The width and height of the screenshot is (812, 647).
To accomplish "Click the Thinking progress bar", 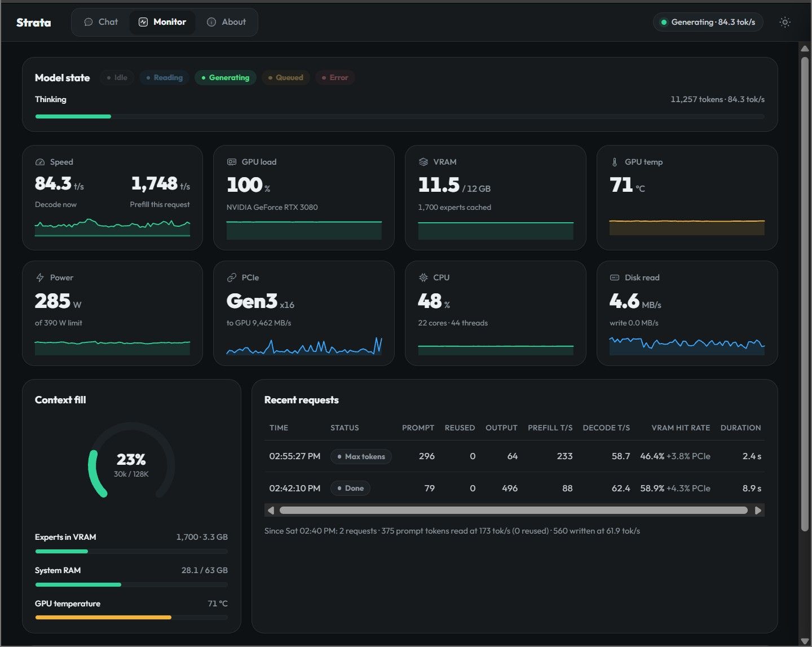I will click(x=400, y=117).
